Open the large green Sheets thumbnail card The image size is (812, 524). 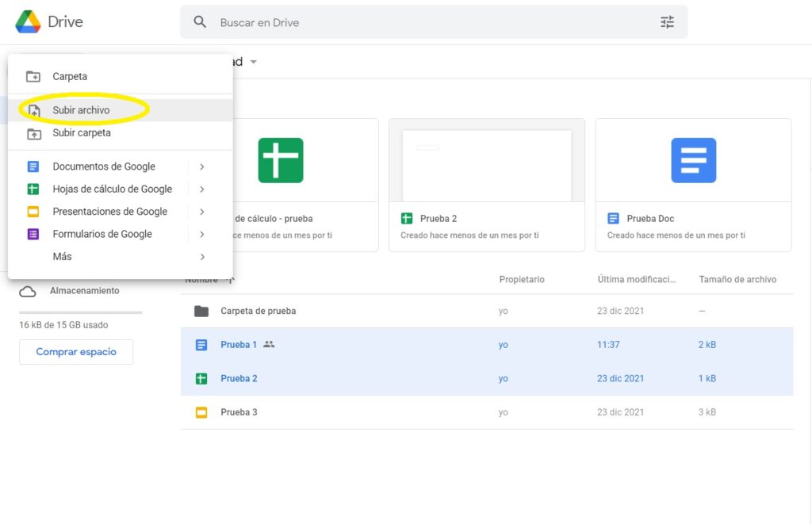(x=280, y=160)
